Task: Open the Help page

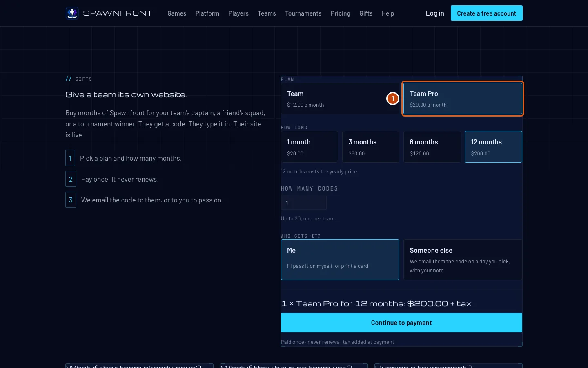Action: [388, 13]
